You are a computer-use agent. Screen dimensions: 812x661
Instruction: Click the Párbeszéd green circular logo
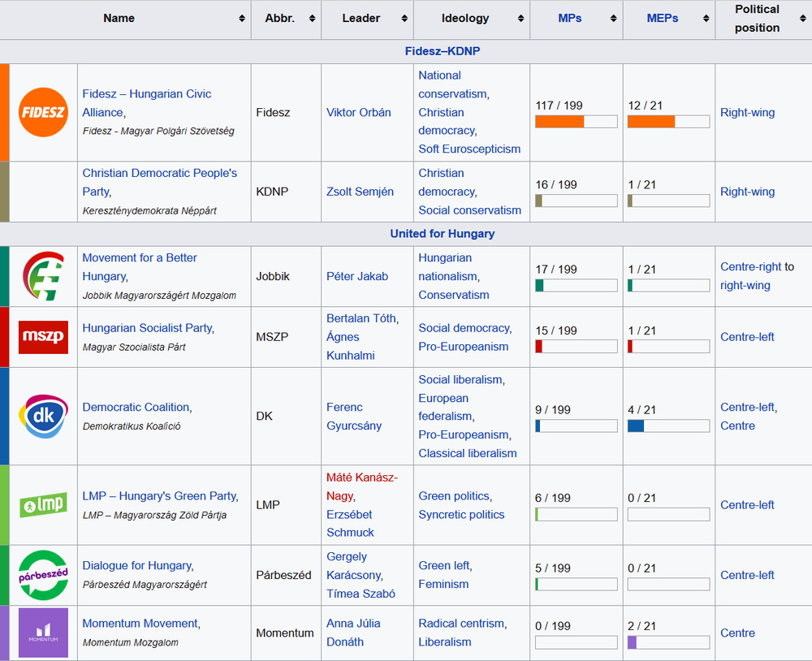click(43, 575)
